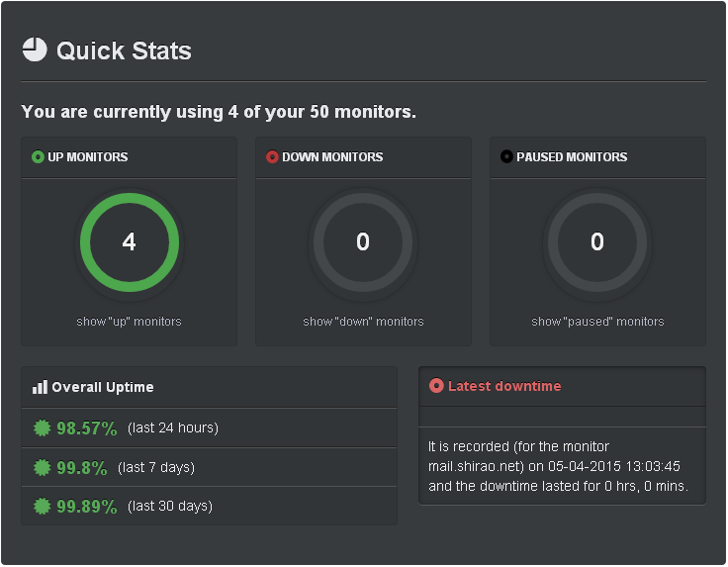Click the red Down Monitors status icon
Viewport: 728px width, 567px height.
(x=272, y=157)
